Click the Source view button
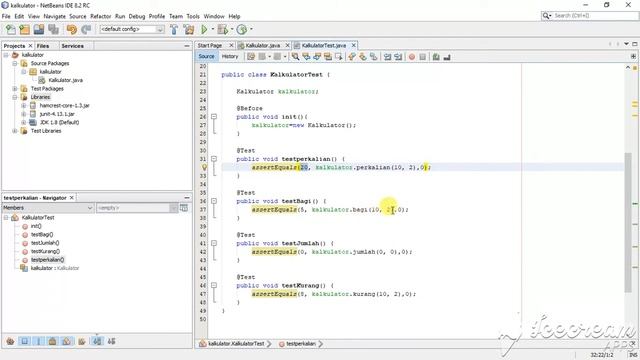 pyautogui.click(x=206, y=57)
